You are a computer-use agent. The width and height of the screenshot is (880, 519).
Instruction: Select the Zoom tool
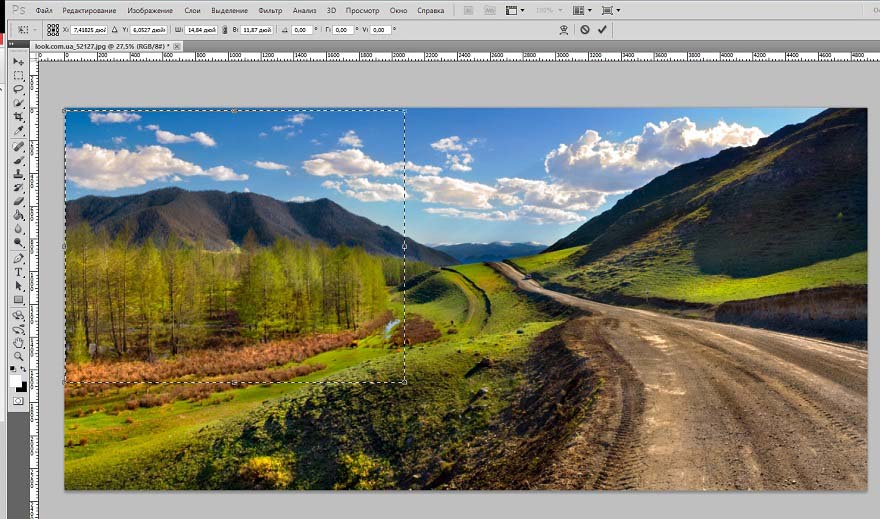19,356
